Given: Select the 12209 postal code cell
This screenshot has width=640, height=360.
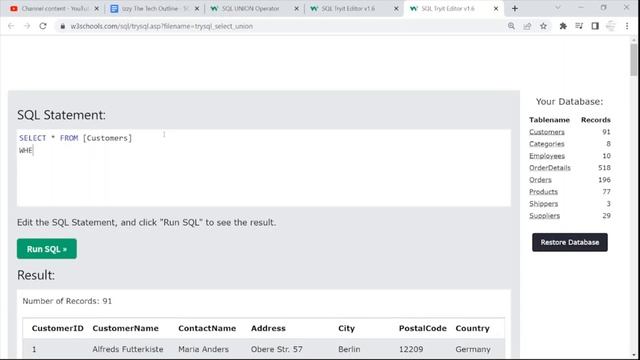Looking at the screenshot, I should (x=411, y=349).
